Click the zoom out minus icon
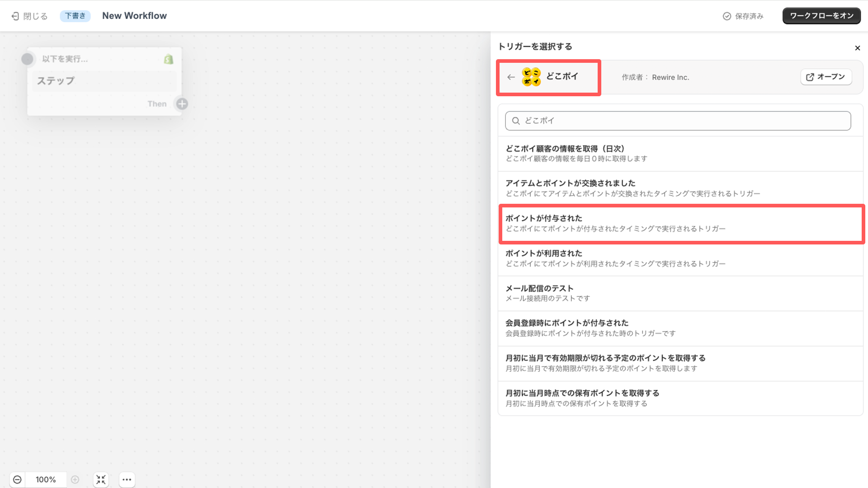Screen dimensions: 868x488 point(17,479)
